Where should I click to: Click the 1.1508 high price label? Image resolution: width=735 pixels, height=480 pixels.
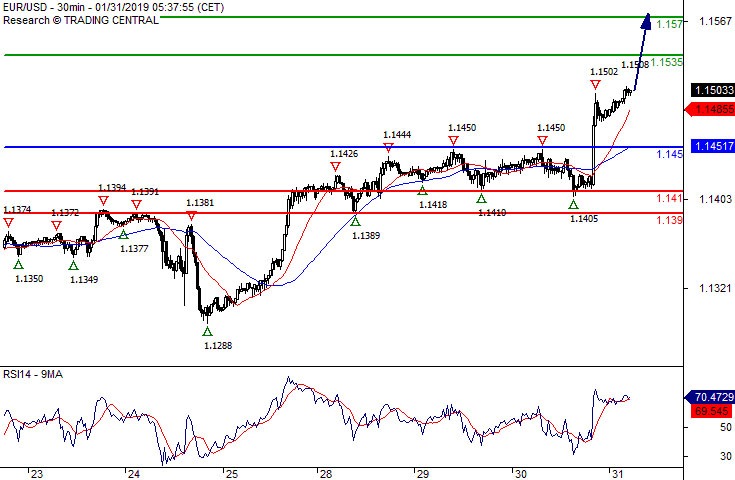[635, 65]
